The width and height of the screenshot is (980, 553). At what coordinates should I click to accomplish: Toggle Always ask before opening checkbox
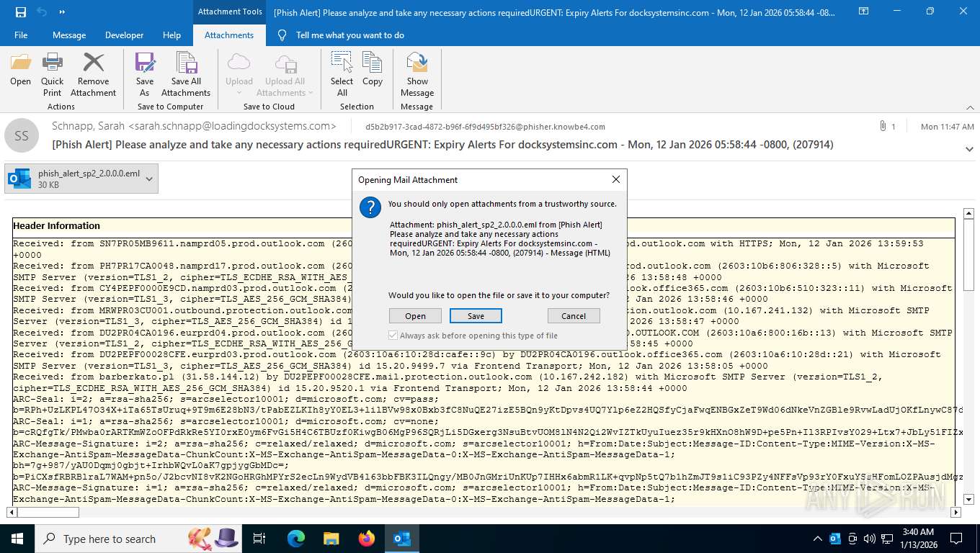[x=393, y=336]
